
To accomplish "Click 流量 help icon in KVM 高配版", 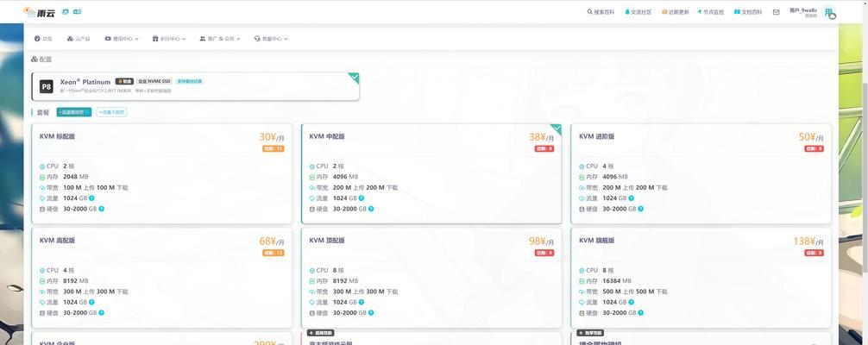I will click(x=91, y=303).
